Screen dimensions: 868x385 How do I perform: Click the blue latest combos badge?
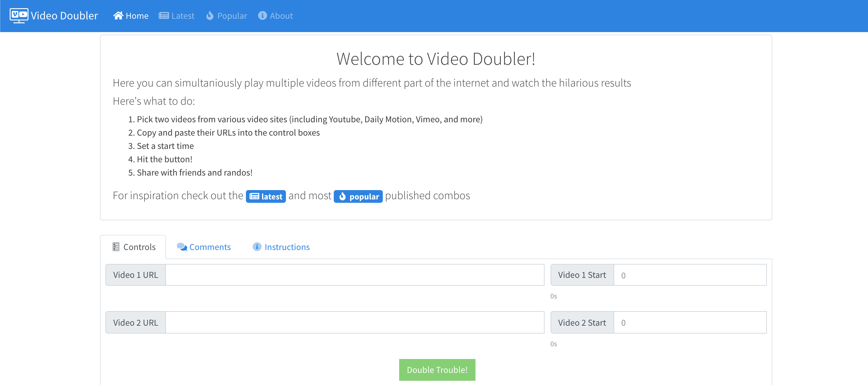[266, 196]
